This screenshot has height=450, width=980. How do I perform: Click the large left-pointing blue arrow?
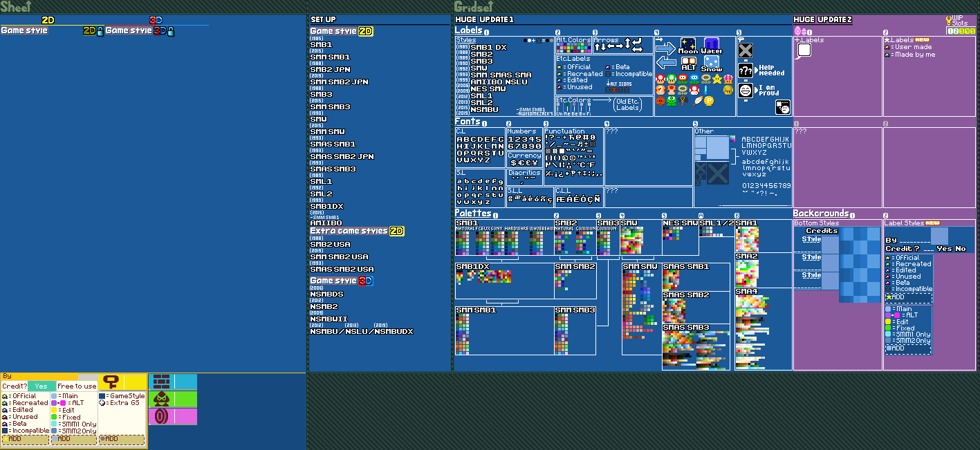click(x=665, y=62)
